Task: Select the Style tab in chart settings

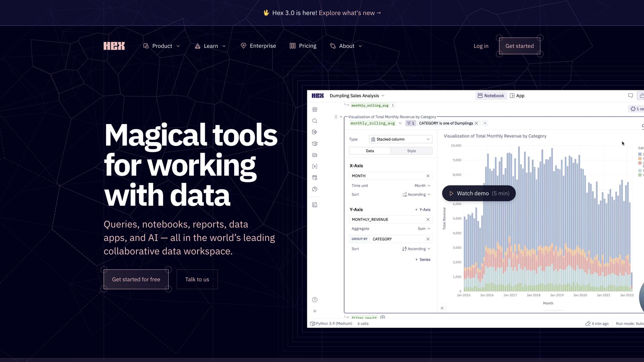Action: [x=411, y=151]
